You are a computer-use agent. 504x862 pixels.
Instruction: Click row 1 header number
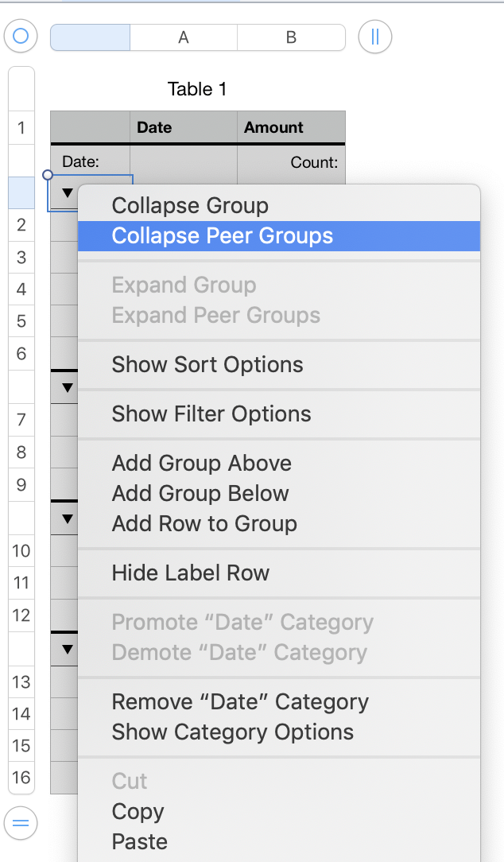pos(21,127)
